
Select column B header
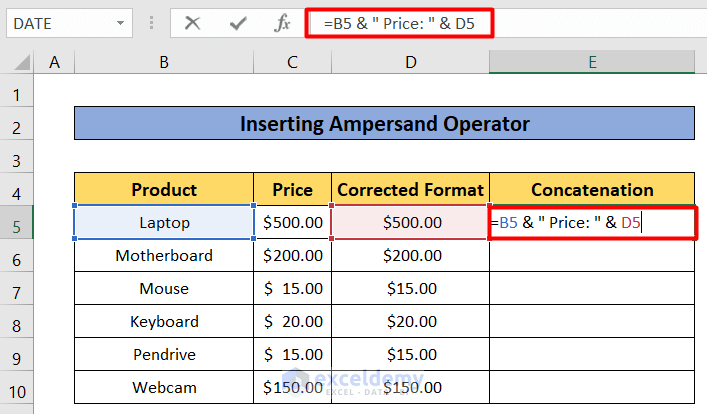click(163, 63)
